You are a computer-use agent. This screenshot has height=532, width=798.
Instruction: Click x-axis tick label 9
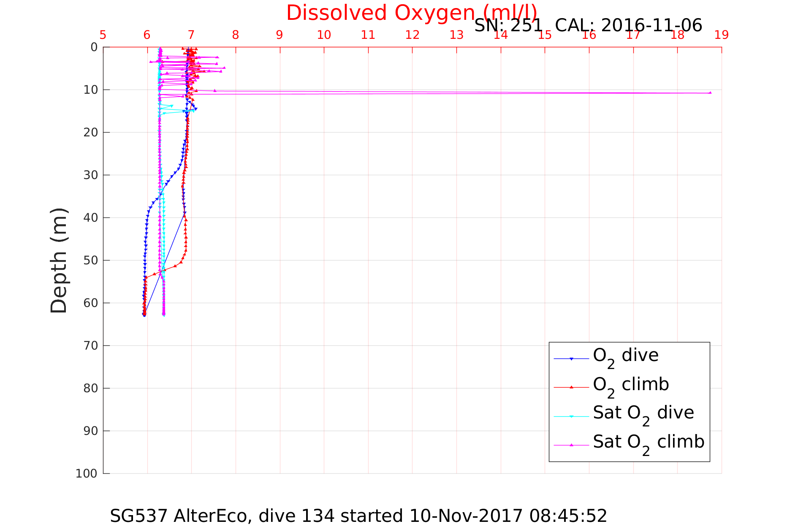coord(280,35)
